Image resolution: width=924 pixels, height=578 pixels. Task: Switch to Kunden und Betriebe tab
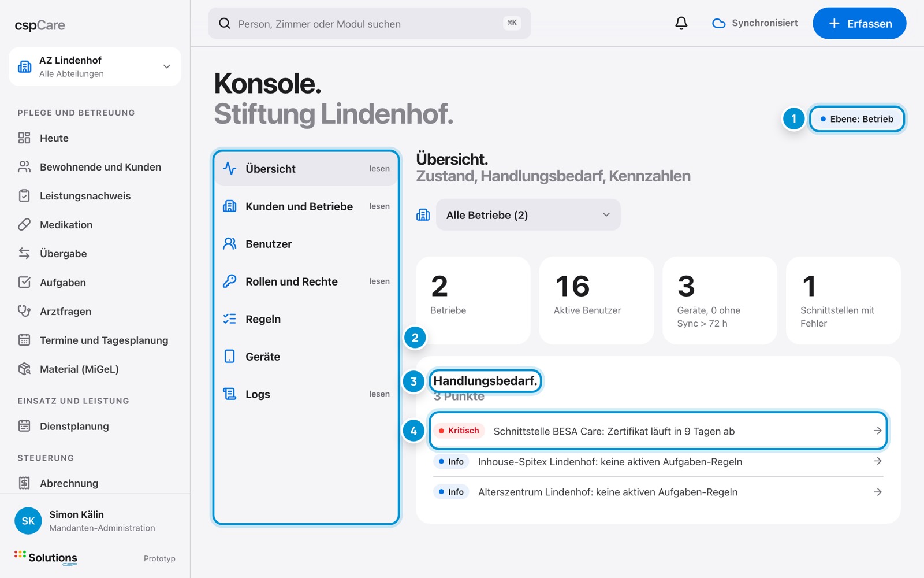(x=306, y=206)
